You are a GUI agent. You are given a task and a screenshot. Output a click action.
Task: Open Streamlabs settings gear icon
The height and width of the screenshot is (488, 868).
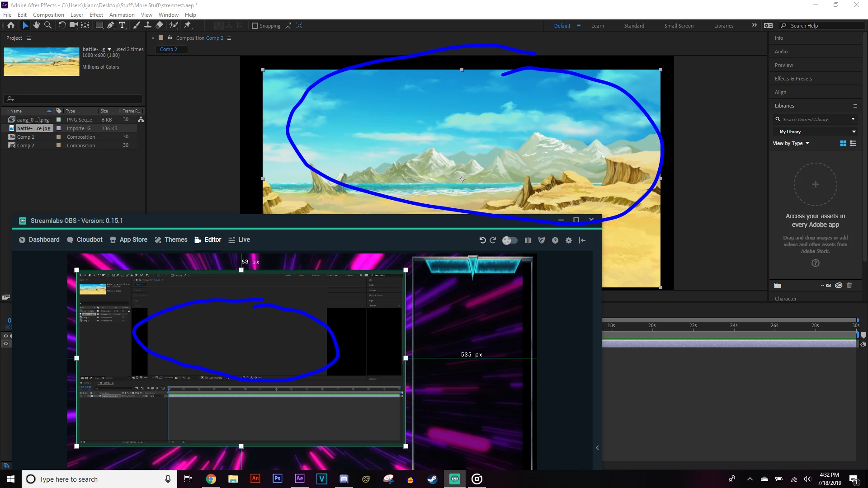pyautogui.click(x=569, y=240)
